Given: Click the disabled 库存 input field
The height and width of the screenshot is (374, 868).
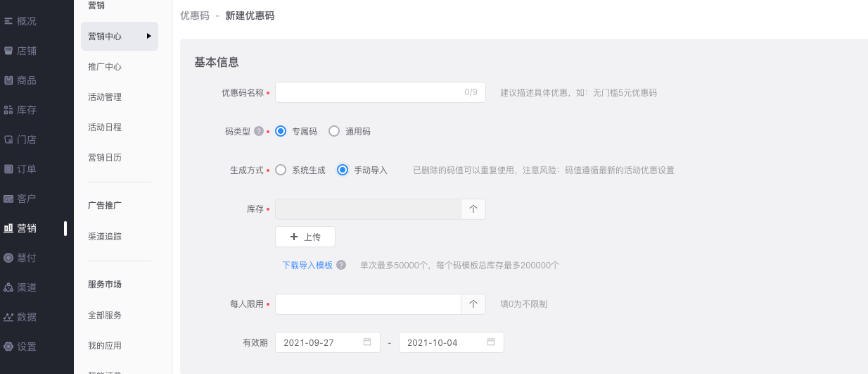Looking at the screenshot, I should pyautogui.click(x=368, y=209).
